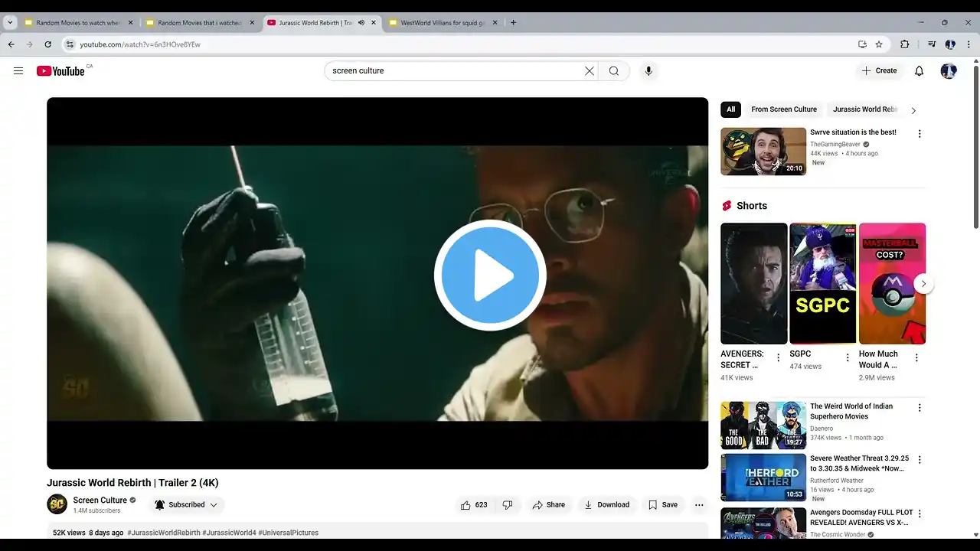Click the Download button
This screenshot has width=980, height=551.
click(x=606, y=504)
